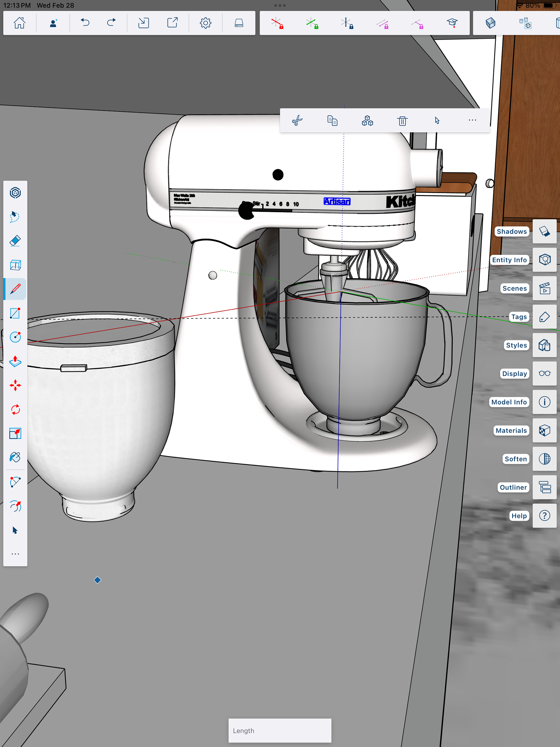Open the Display panel glasses icon
This screenshot has width=560, height=747.
pos(544,373)
